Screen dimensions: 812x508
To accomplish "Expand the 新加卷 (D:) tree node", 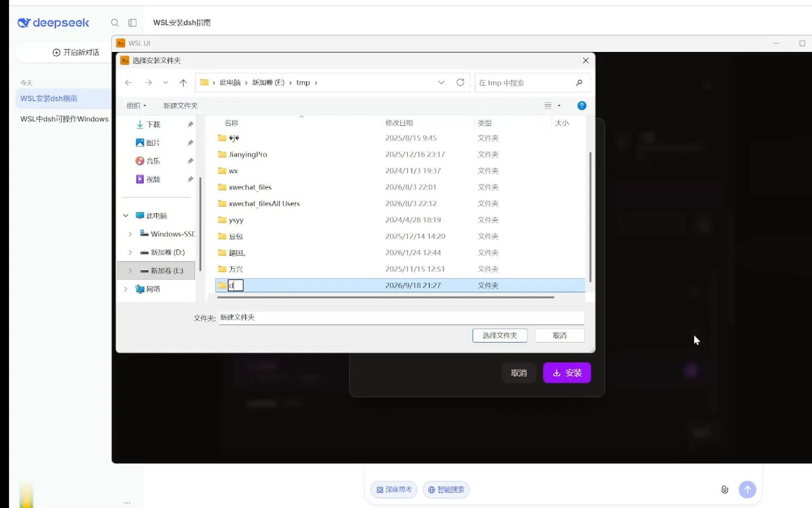I will [130, 252].
